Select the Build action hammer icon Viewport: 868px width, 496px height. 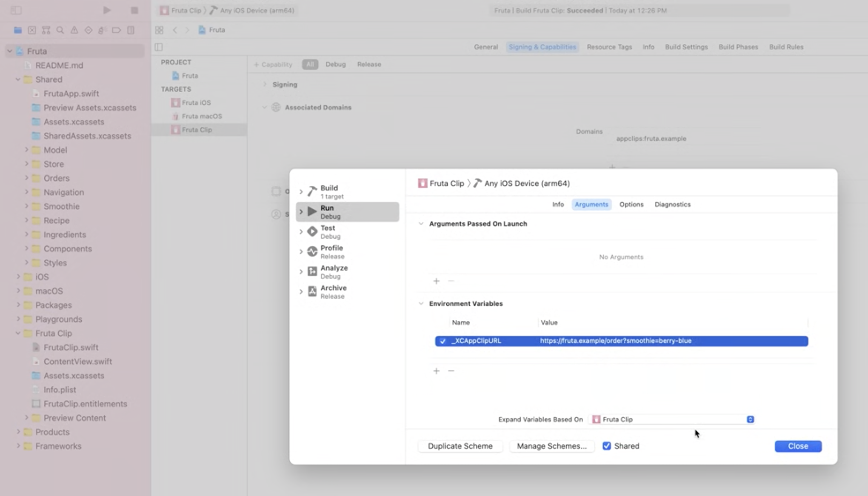coord(312,192)
